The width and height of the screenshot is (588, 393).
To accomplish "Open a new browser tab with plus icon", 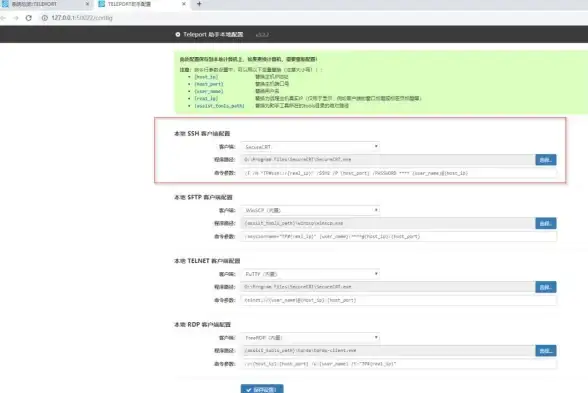I will (x=199, y=4).
